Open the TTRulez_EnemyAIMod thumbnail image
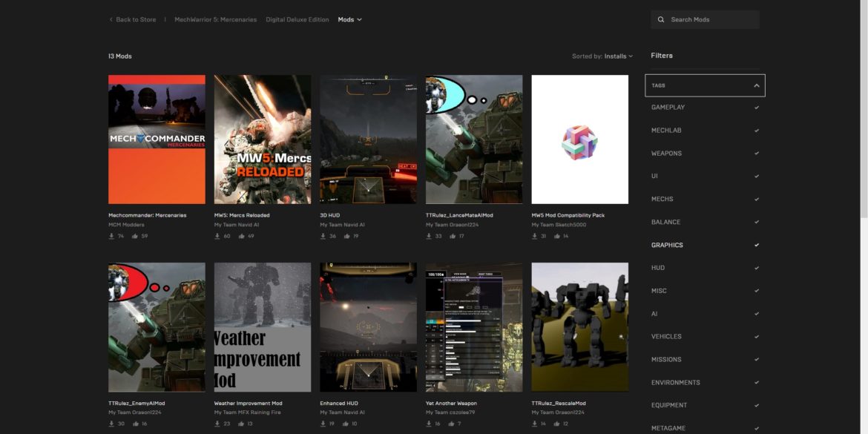This screenshot has width=868, height=434. [157, 327]
